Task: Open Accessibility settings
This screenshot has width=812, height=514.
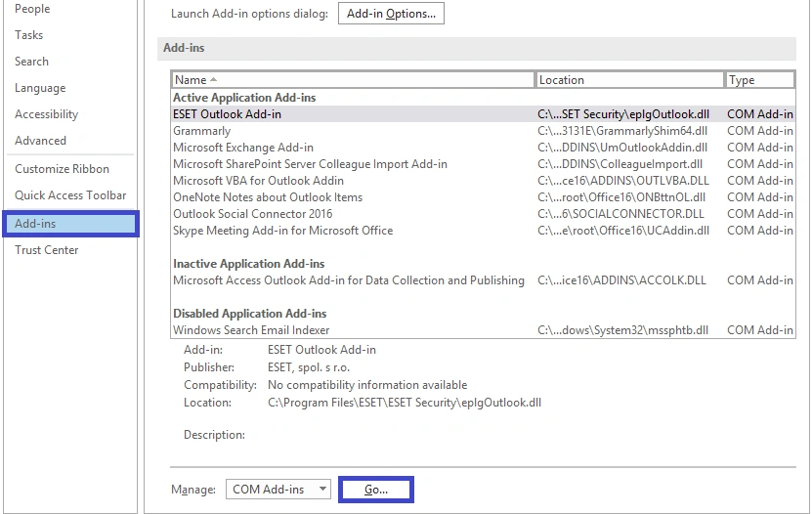Action: pyautogui.click(x=46, y=114)
